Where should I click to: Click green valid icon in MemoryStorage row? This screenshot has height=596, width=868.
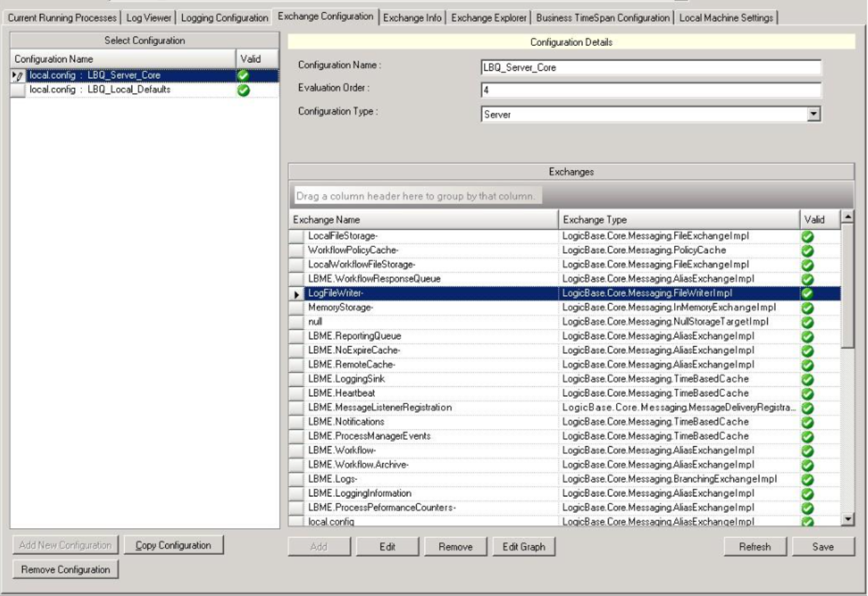807,308
